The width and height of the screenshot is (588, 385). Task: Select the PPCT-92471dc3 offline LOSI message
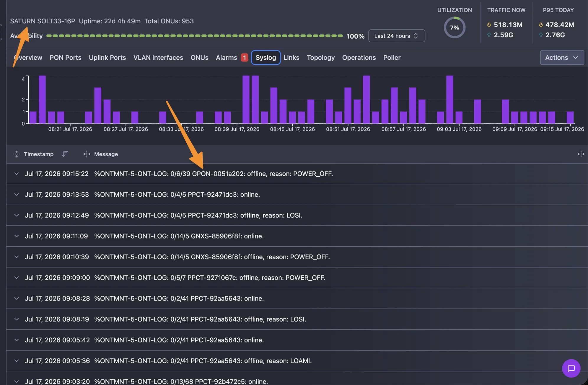coord(198,215)
